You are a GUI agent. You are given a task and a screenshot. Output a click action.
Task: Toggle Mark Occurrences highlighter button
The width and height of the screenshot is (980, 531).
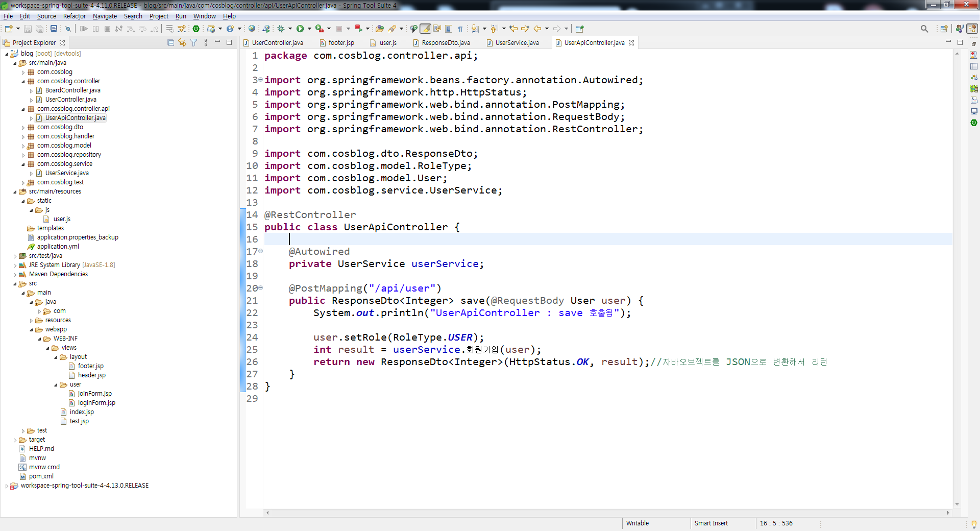(425, 29)
